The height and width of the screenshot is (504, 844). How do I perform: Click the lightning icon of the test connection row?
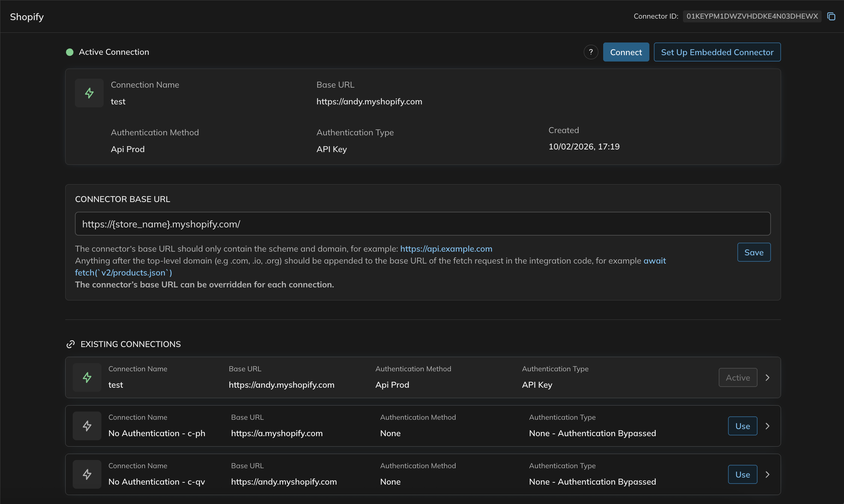tap(87, 378)
